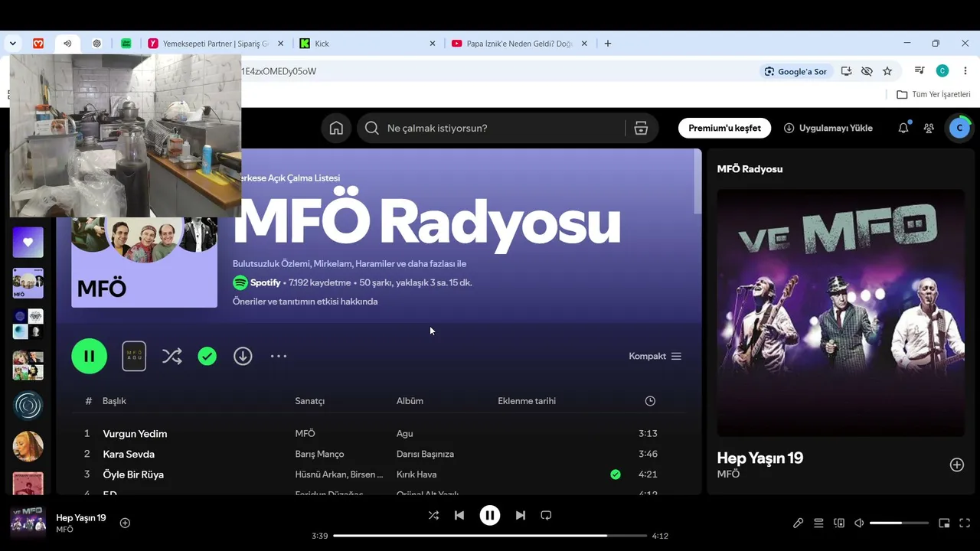Close the Kick tab
The image size is (980, 551).
tap(433, 44)
